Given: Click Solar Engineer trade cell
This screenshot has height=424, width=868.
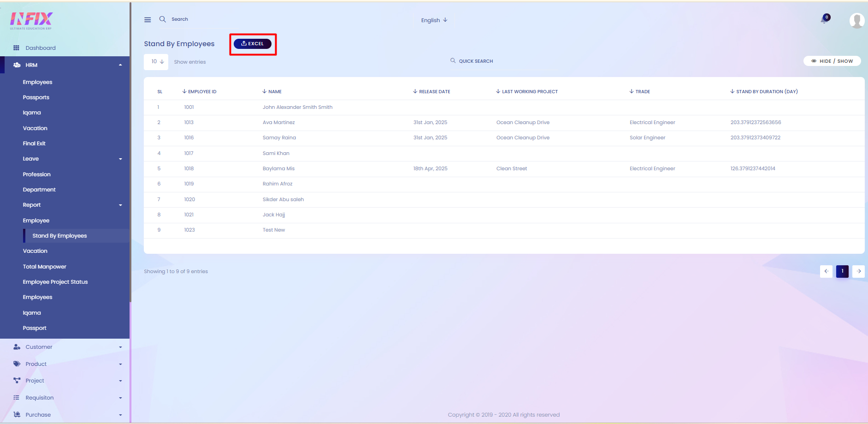Looking at the screenshot, I should tap(647, 137).
